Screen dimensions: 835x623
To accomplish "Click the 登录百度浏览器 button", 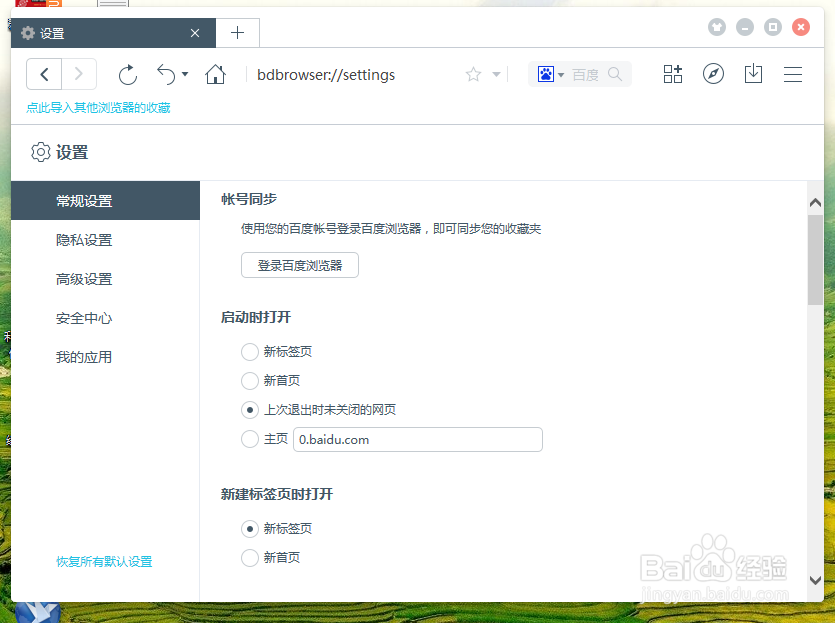I will pyautogui.click(x=300, y=265).
